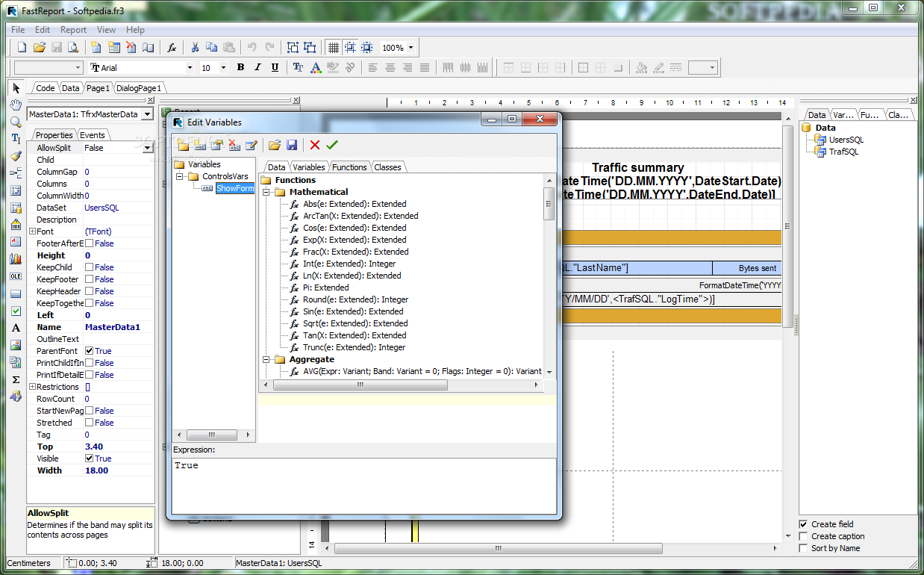924x575 pixels.
Task: Create a new report from main toolbar
Action: click(22, 47)
